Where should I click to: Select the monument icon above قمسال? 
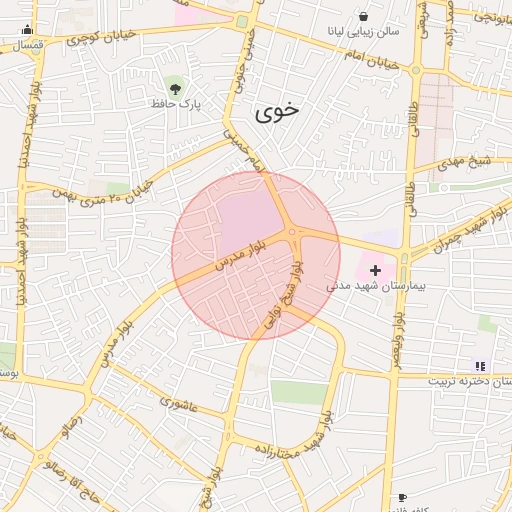(27, 30)
